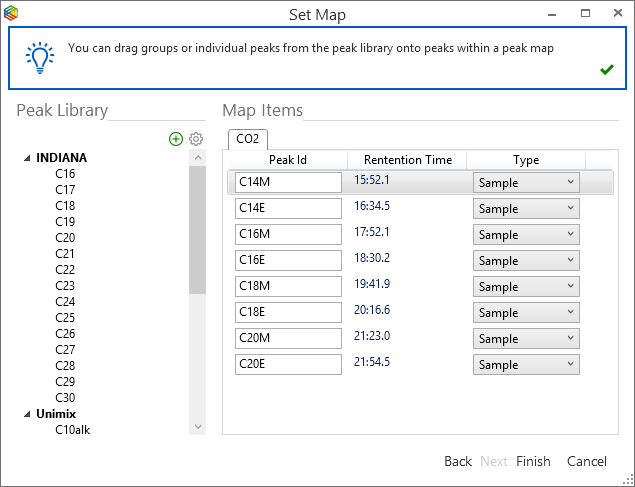Click the Retention Time column header
635x487 pixels.
(407, 160)
